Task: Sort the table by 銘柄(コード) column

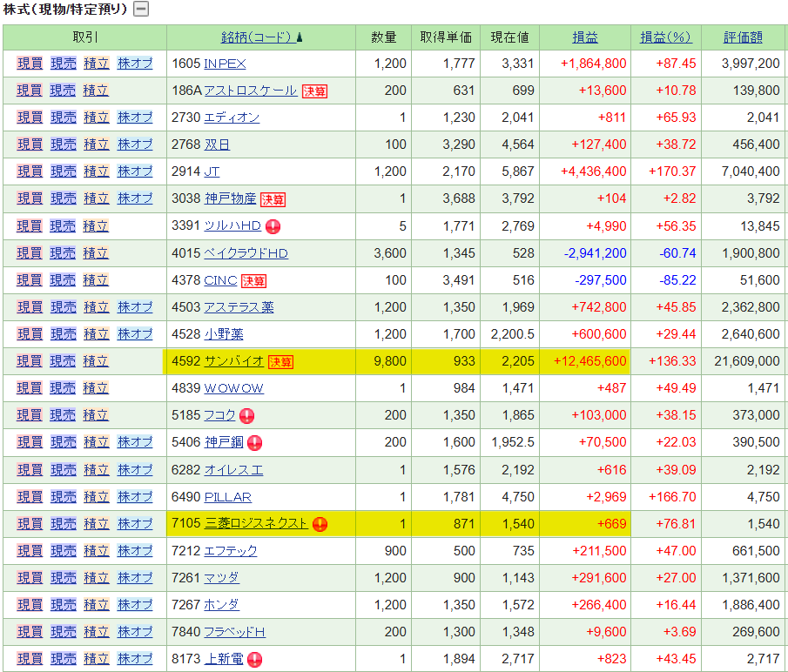Action: coord(256,37)
